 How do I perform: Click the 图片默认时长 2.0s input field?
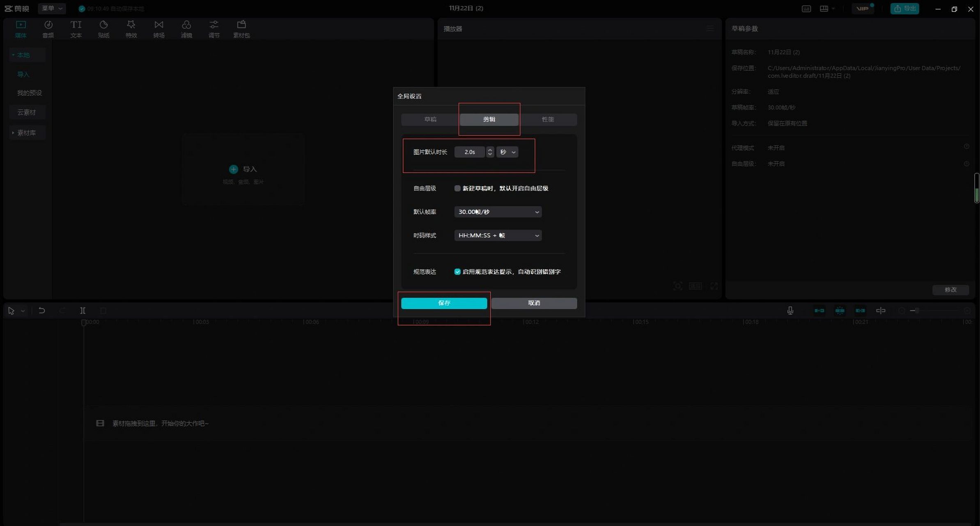pyautogui.click(x=470, y=152)
